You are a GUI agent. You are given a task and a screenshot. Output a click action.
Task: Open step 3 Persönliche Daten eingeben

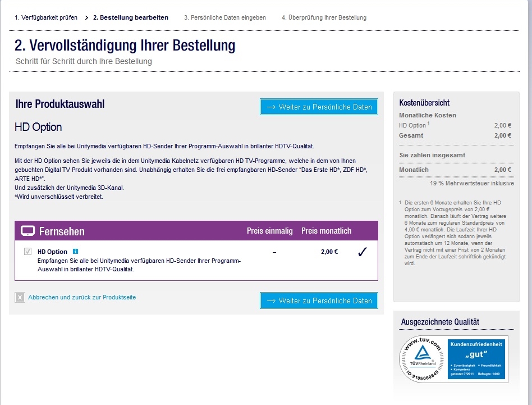click(x=224, y=18)
